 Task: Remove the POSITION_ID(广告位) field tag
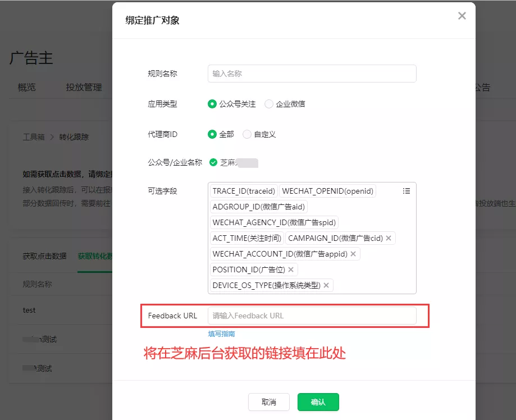point(291,269)
